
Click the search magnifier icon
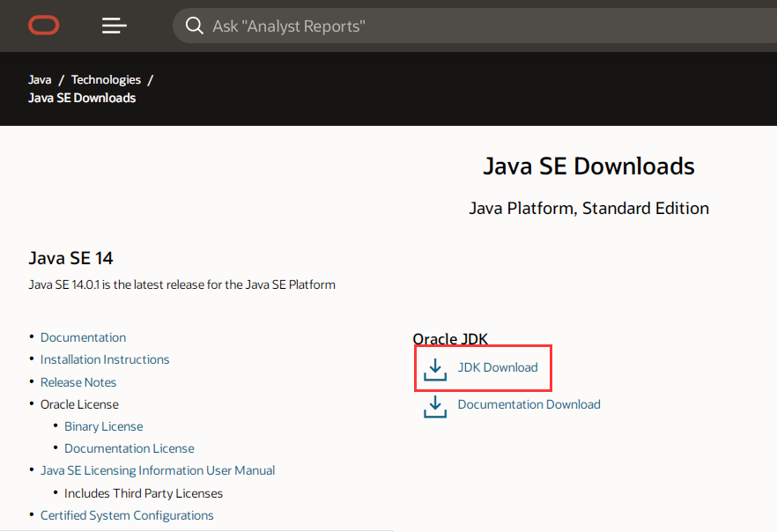pos(194,26)
